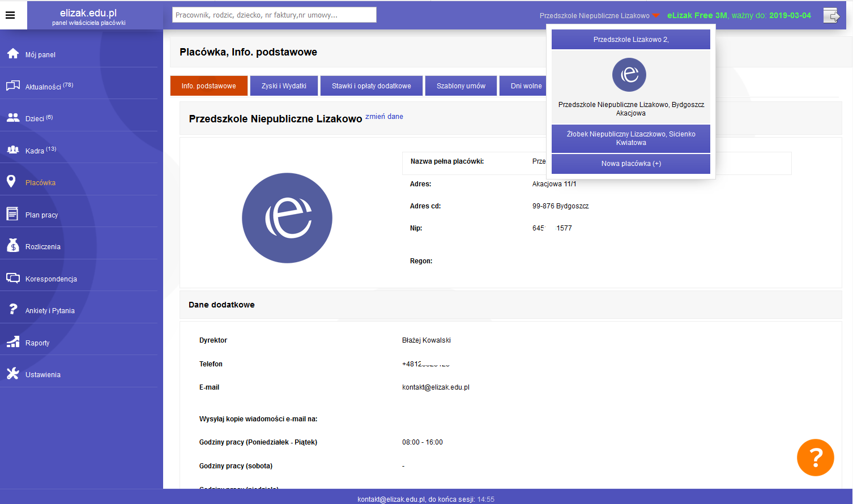Click the eLizak Free 3M plan label

(697, 15)
